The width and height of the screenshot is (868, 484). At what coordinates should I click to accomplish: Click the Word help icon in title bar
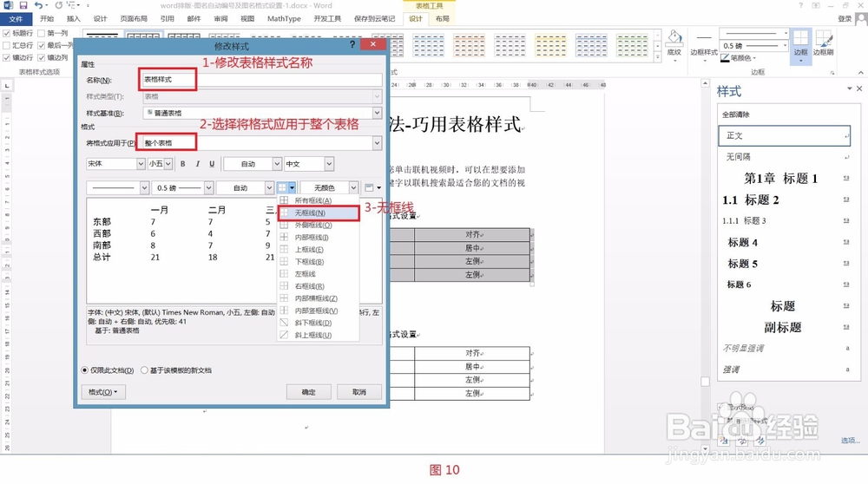tap(800, 5)
